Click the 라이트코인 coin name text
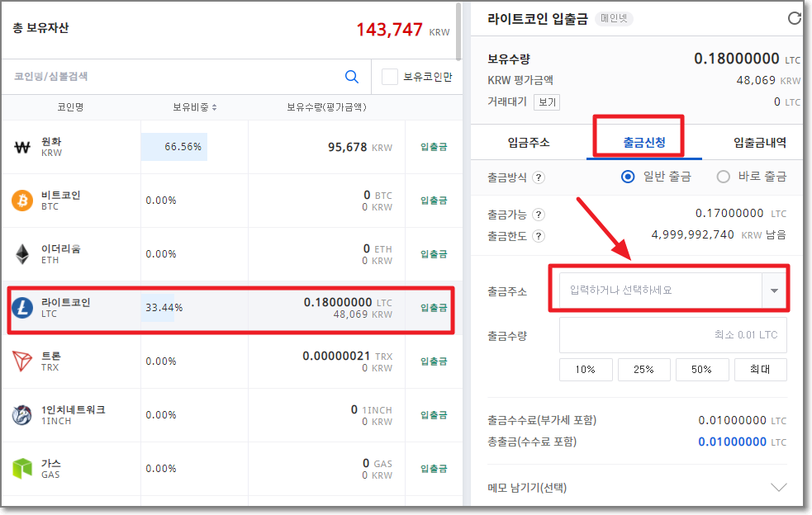This screenshot has width=812, height=515. tap(66, 302)
